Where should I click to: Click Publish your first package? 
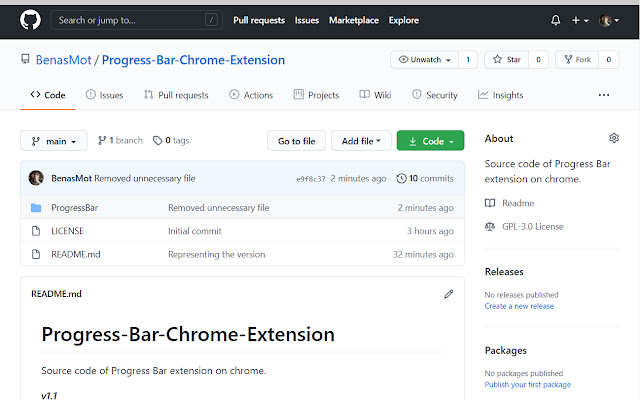[528, 384]
